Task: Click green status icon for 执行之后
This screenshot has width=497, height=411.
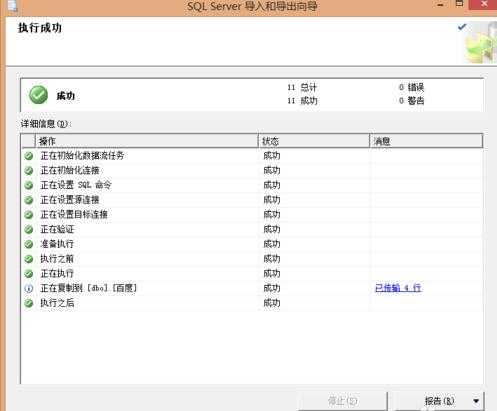Action: (x=29, y=303)
